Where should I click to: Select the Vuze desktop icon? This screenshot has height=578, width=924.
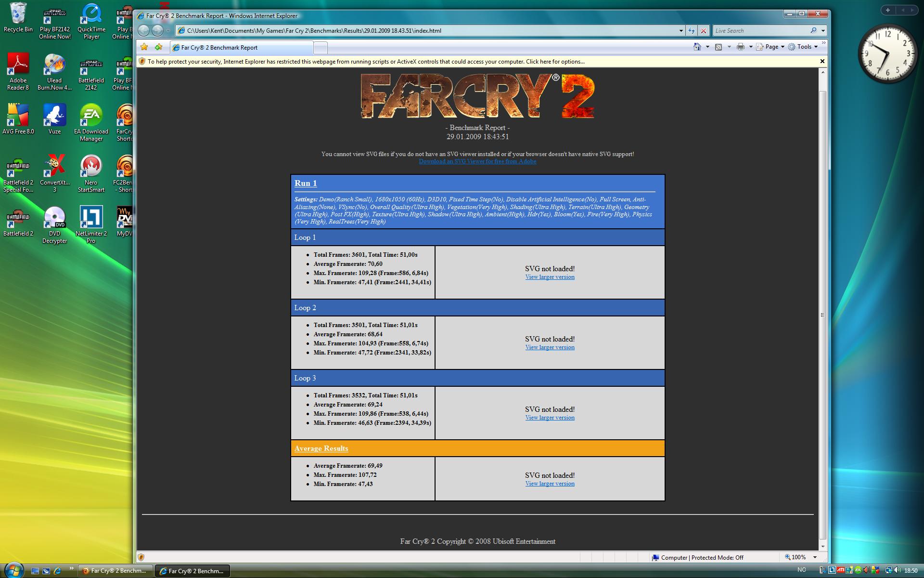click(54, 119)
